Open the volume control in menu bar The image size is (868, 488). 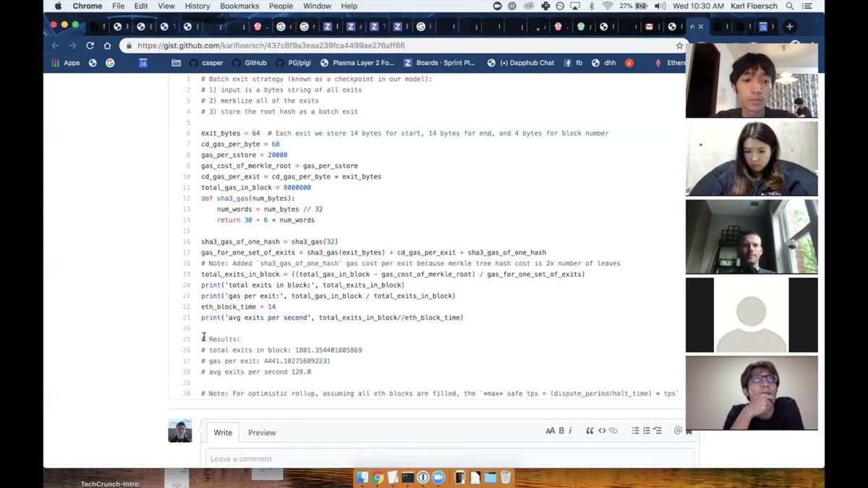click(659, 6)
